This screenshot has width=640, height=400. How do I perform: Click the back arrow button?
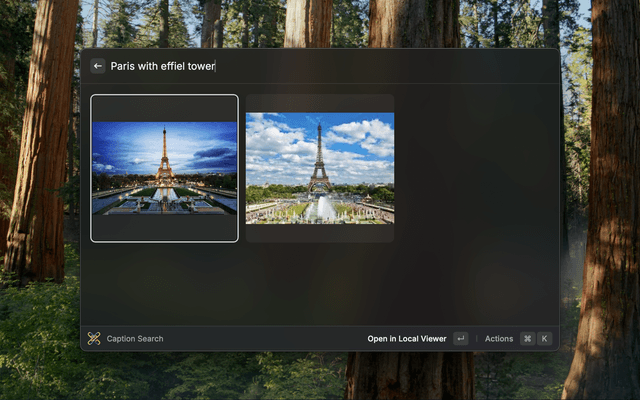pos(98,66)
